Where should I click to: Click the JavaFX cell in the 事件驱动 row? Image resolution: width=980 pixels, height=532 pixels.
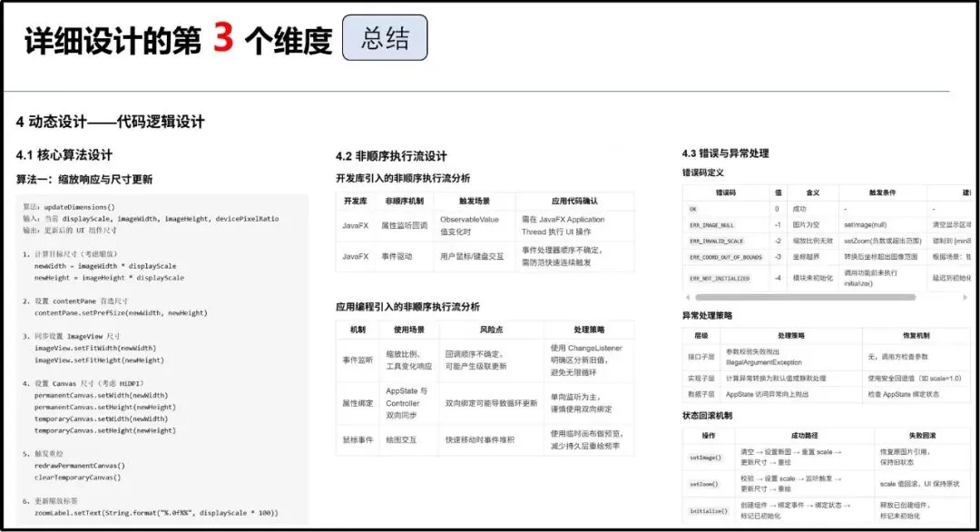click(x=355, y=256)
